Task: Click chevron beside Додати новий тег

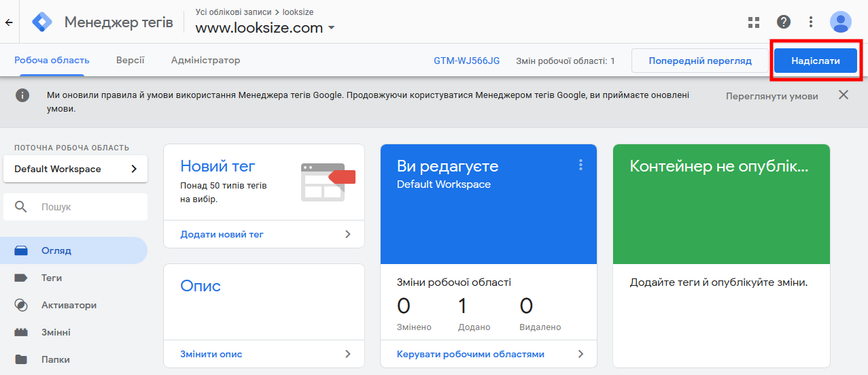Action: [x=348, y=234]
